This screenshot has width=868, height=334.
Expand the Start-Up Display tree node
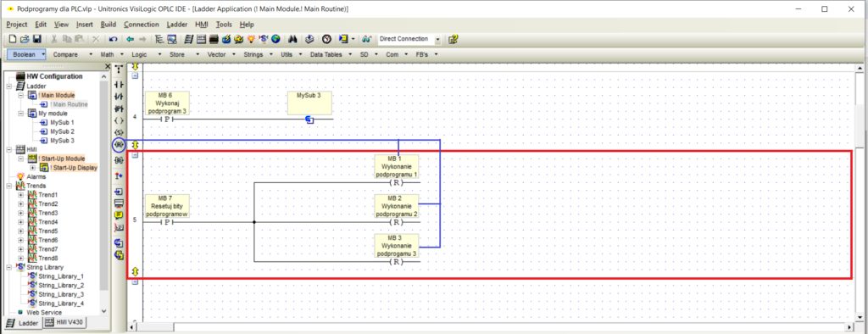32,167
